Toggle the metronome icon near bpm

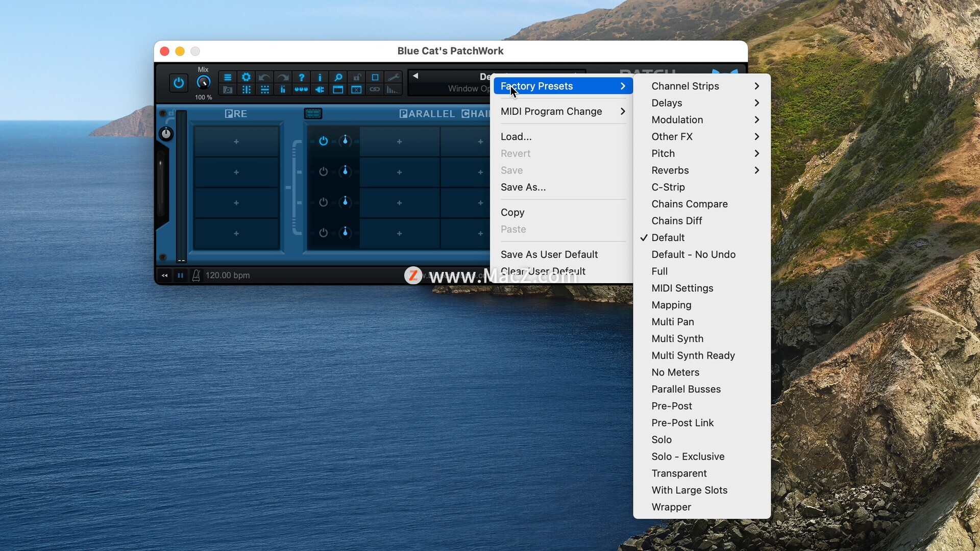(x=196, y=275)
